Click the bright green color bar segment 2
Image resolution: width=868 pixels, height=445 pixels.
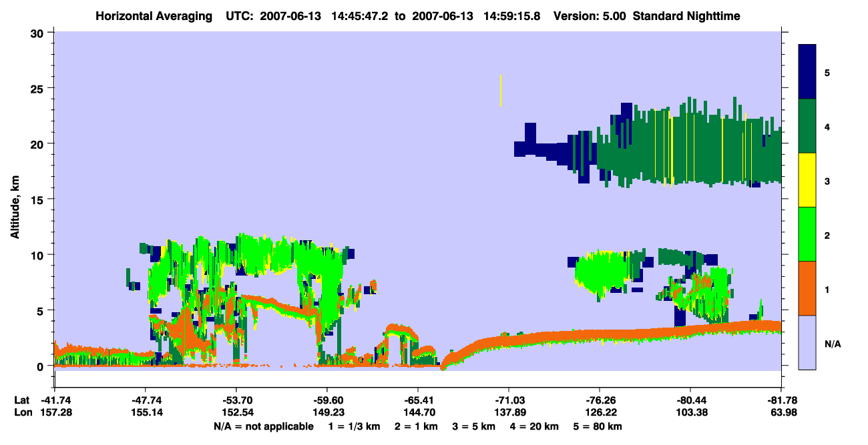[x=807, y=234]
